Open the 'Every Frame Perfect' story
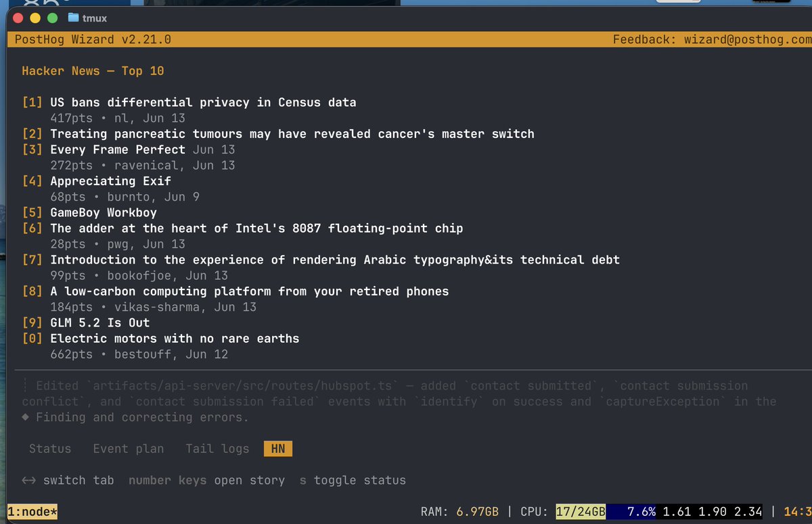The image size is (812, 524). pos(118,149)
